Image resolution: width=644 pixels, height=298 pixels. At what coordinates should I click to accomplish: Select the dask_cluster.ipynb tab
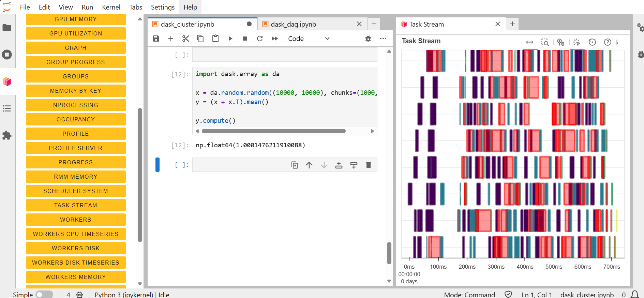tap(187, 24)
